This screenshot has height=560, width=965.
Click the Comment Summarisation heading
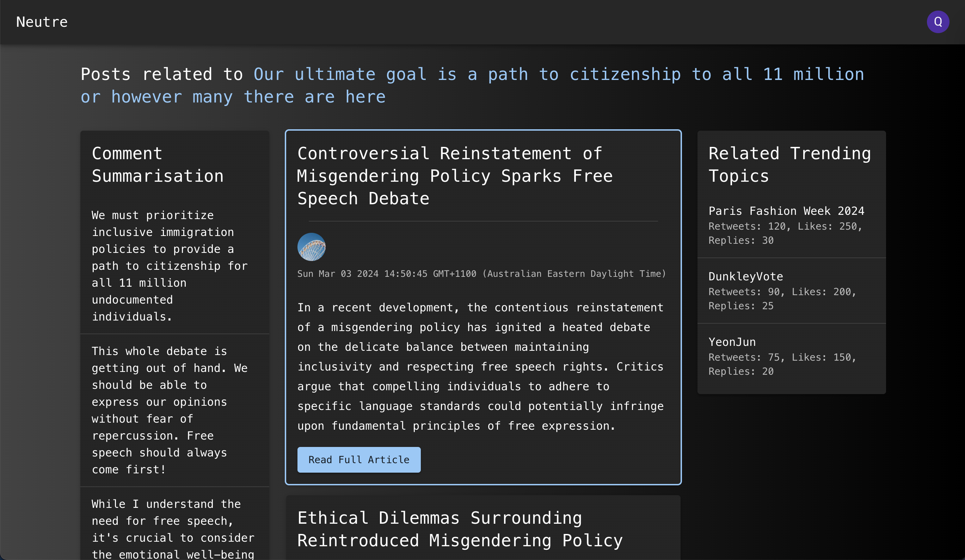[x=158, y=164]
